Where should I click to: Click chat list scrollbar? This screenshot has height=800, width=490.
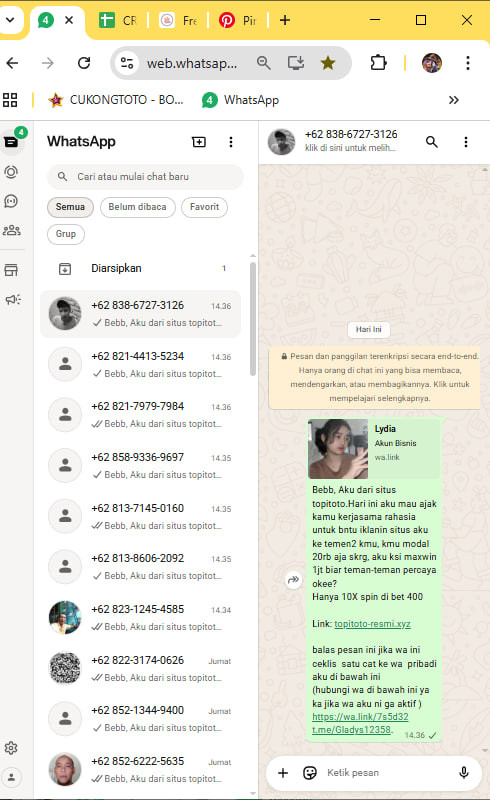pyautogui.click(x=253, y=319)
